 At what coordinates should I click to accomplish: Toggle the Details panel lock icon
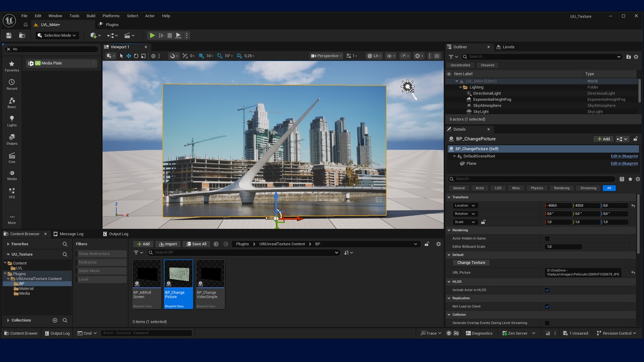click(x=635, y=139)
